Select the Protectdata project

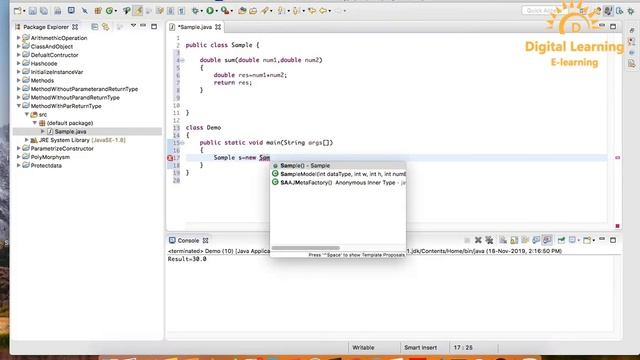46,165
